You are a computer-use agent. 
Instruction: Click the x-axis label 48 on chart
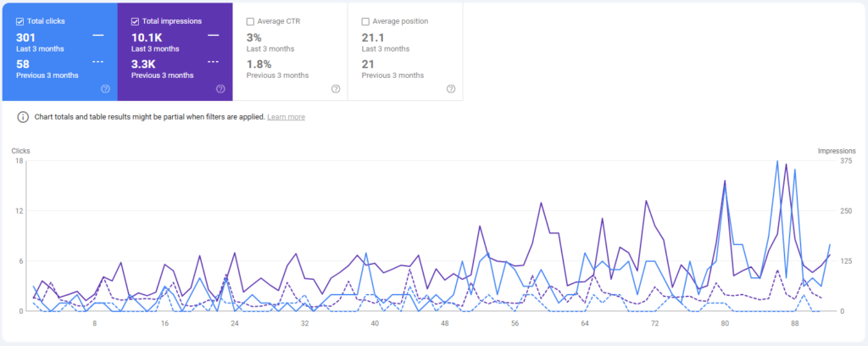click(x=444, y=323)
